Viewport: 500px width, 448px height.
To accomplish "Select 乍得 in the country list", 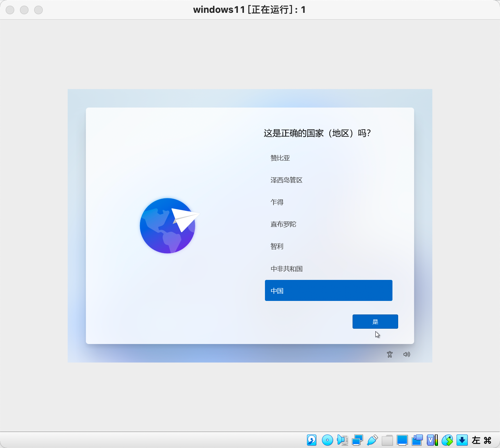I will [329, 202].
